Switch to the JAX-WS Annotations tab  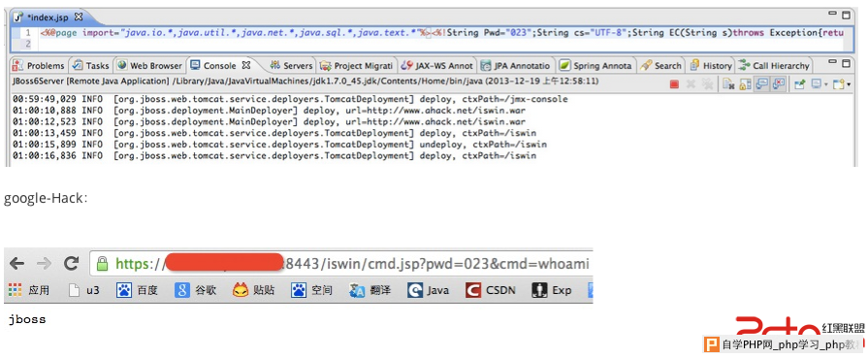[x=437, y=65]
